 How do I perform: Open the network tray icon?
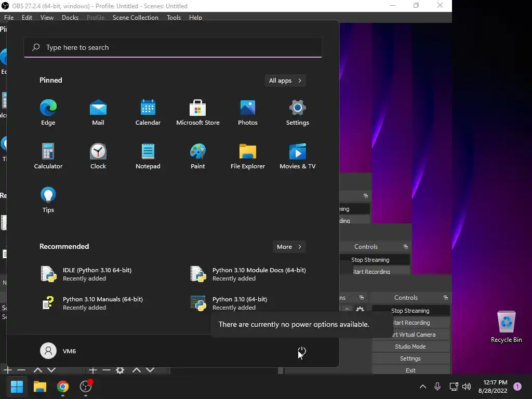pyautogui.click(x=454, y=386)
